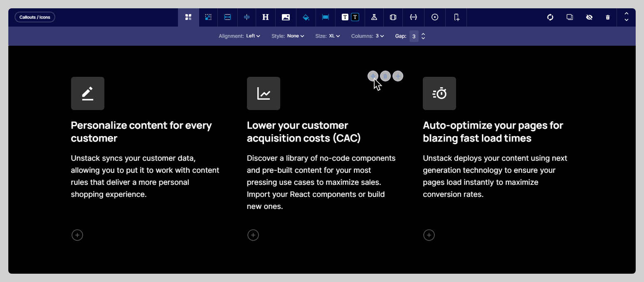
Task: Toggle section visibility with crossed eye icon
Action: point(589,17)
